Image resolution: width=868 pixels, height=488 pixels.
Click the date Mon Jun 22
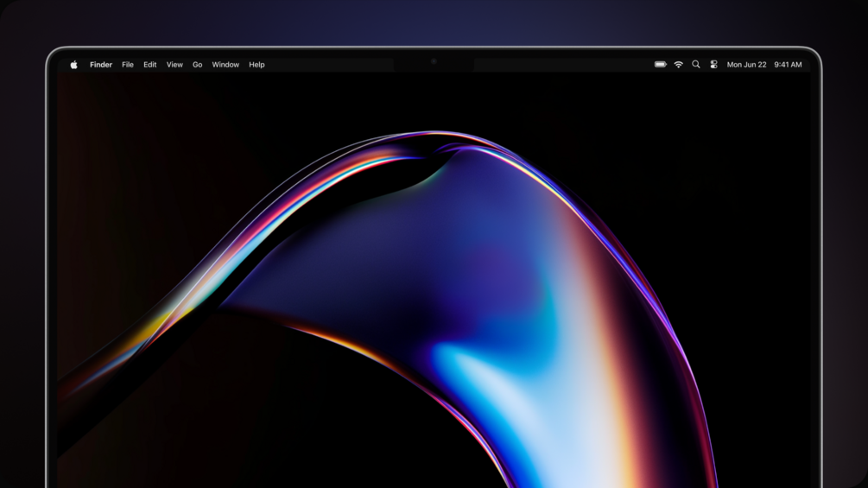pos(746,65)
